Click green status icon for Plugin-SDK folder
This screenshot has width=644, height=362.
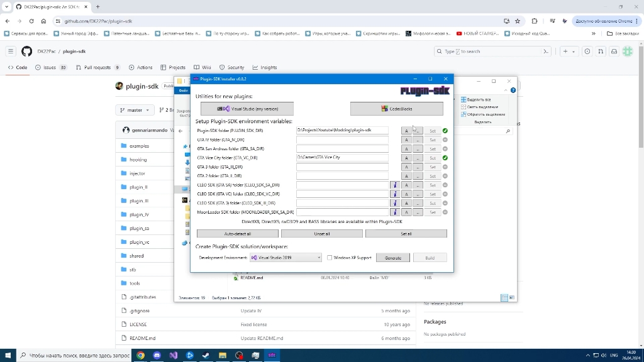tap(445, 131)
